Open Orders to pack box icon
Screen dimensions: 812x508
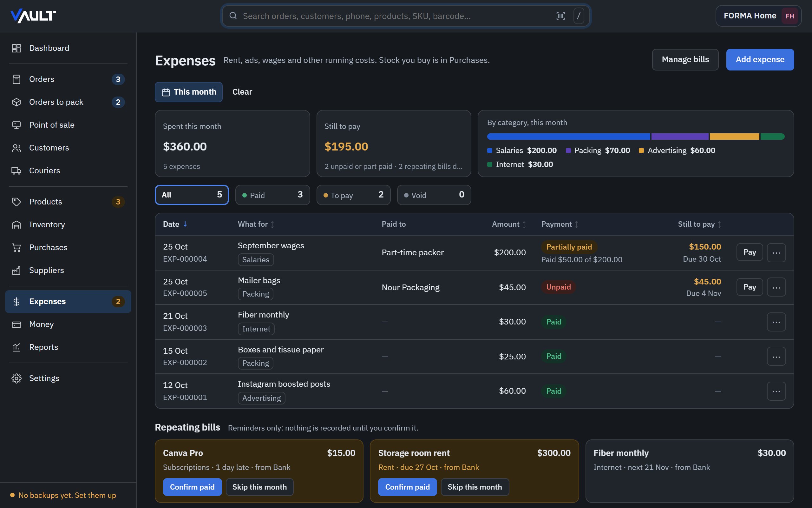tap(16, 102)
